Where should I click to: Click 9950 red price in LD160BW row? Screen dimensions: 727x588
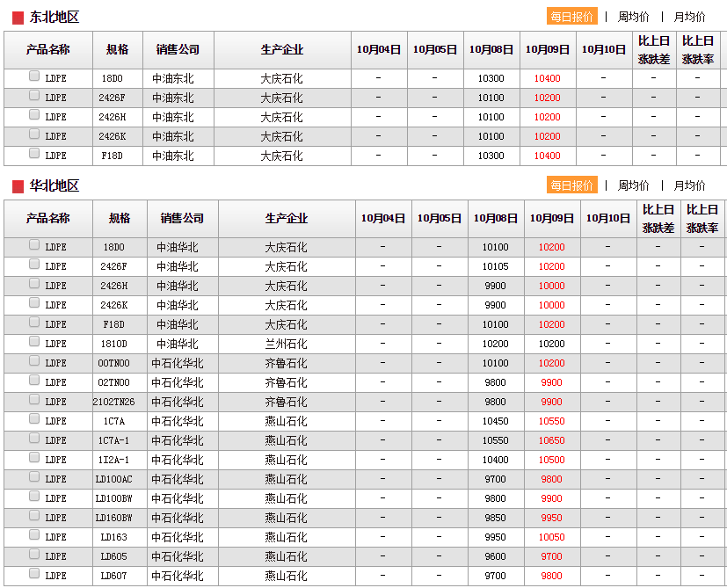(x=552, y=518)
